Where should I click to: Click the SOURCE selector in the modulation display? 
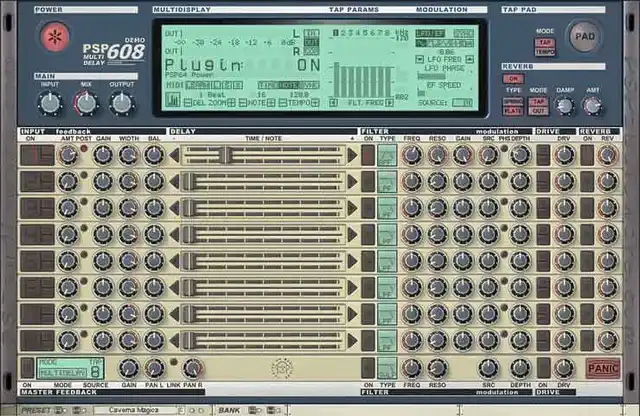click(x=463, y=103)
